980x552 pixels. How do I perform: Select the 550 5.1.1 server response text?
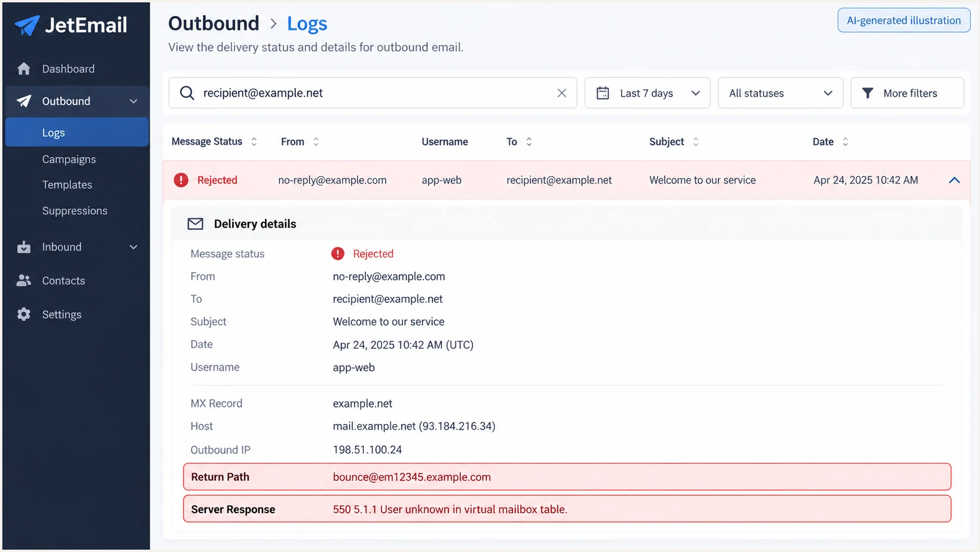click(450, 509)
